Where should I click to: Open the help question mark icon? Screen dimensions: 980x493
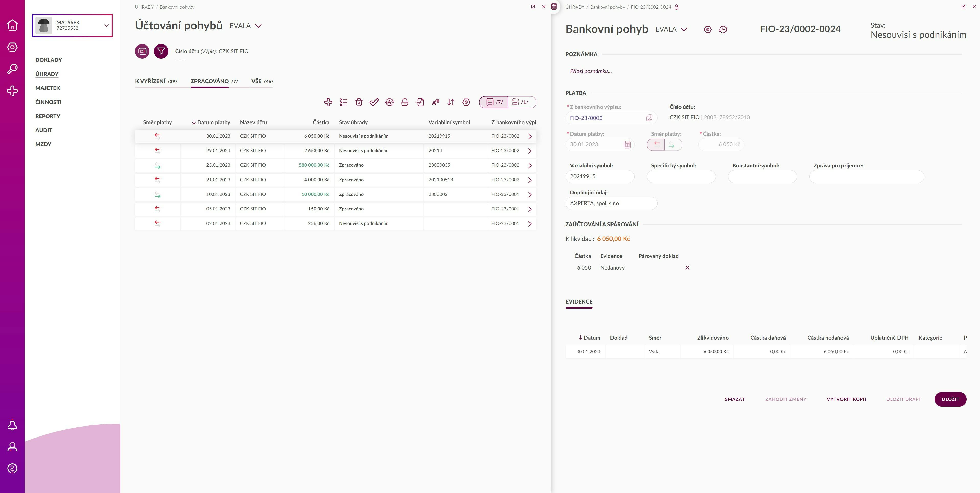click(12, 468)
